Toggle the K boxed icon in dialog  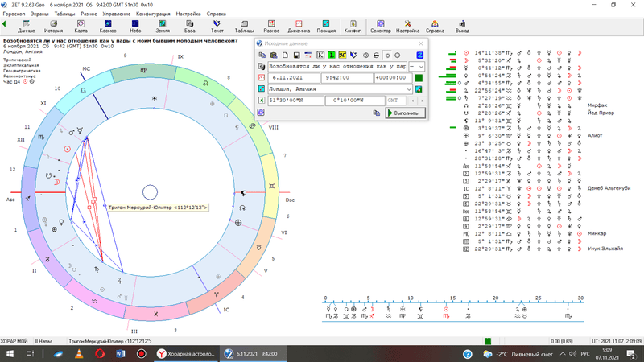(320, 55)
